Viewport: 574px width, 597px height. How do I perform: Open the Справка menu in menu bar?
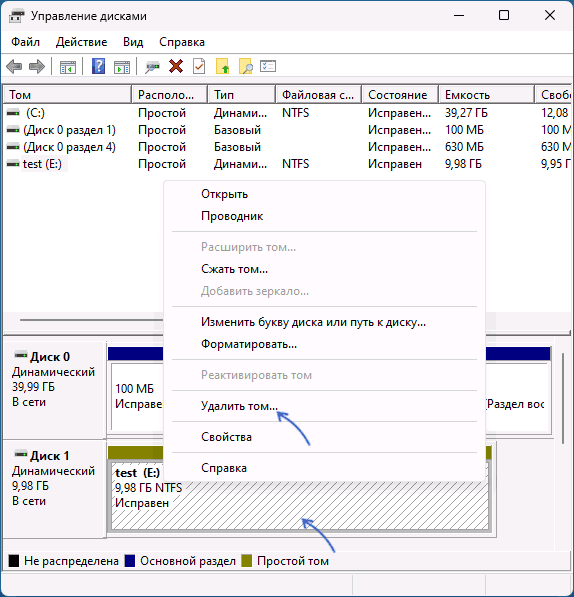[x=182, y=42]
